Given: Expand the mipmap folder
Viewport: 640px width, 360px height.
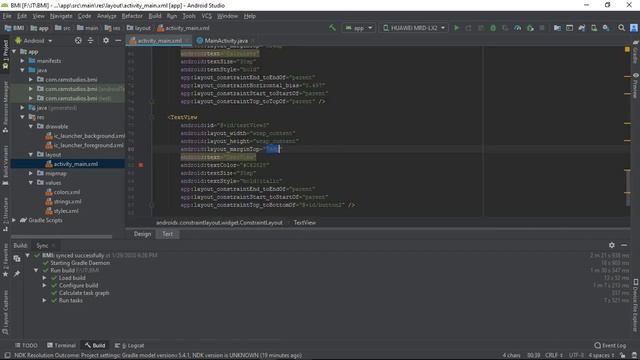Looking at the screenshot, I should [31, 173].
